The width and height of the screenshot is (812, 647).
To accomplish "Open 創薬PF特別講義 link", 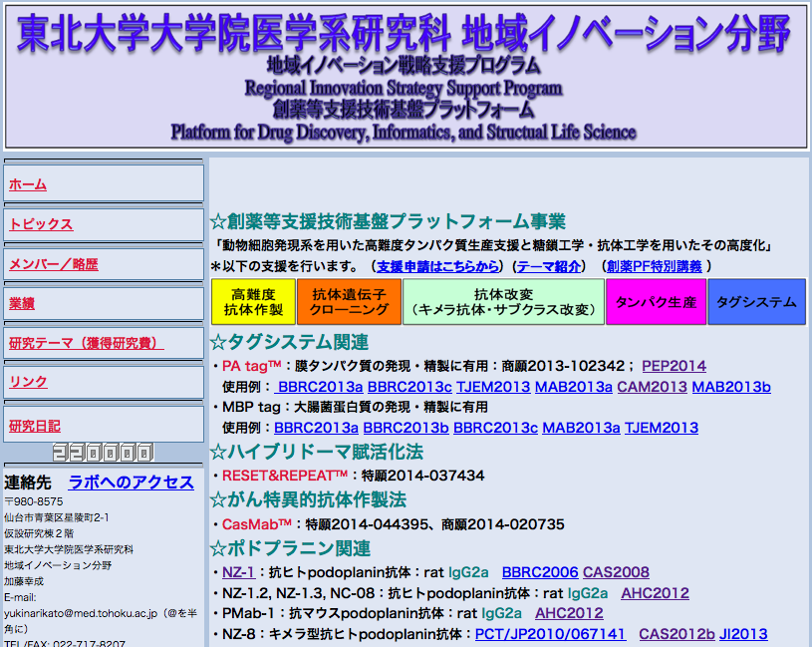I will [655, 266].
